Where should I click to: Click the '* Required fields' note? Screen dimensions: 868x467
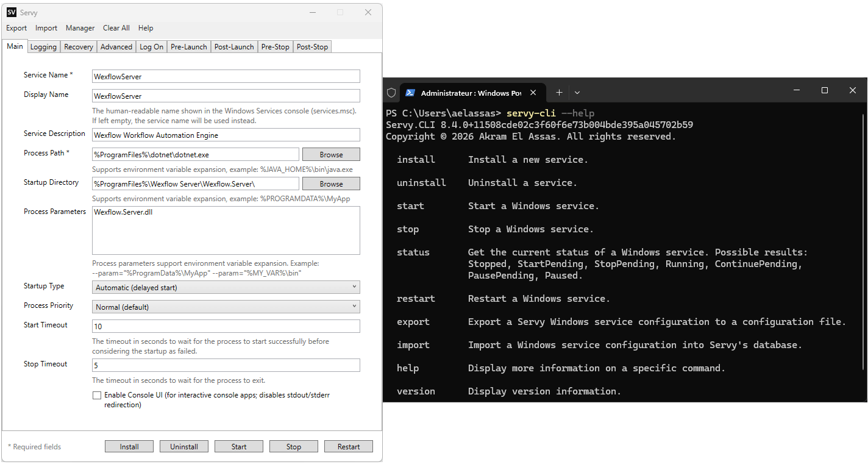[34, 447]
